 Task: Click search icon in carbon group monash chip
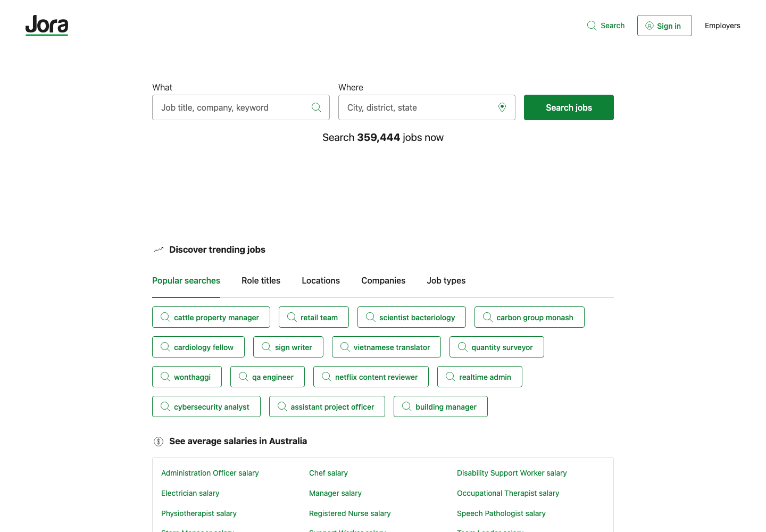tap(488, 317)
